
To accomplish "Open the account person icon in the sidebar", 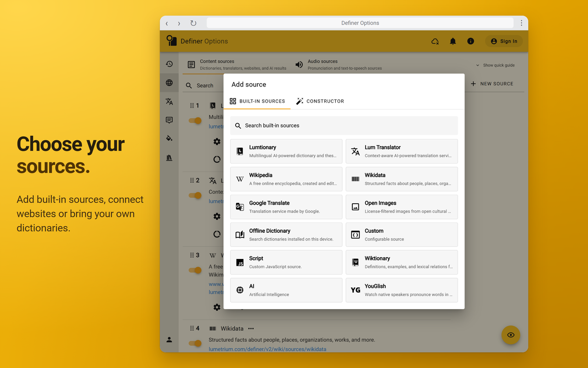I will click(x=169, y=339).
